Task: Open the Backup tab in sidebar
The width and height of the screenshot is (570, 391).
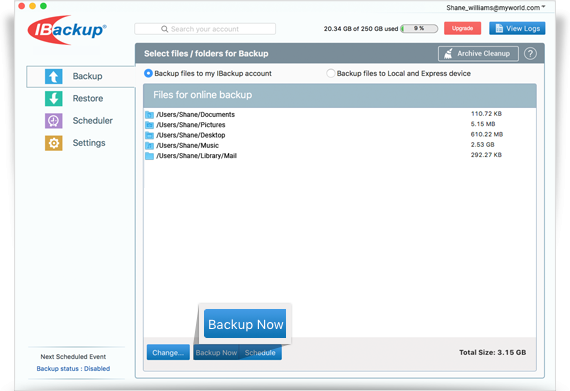Action: pos(81,76)
